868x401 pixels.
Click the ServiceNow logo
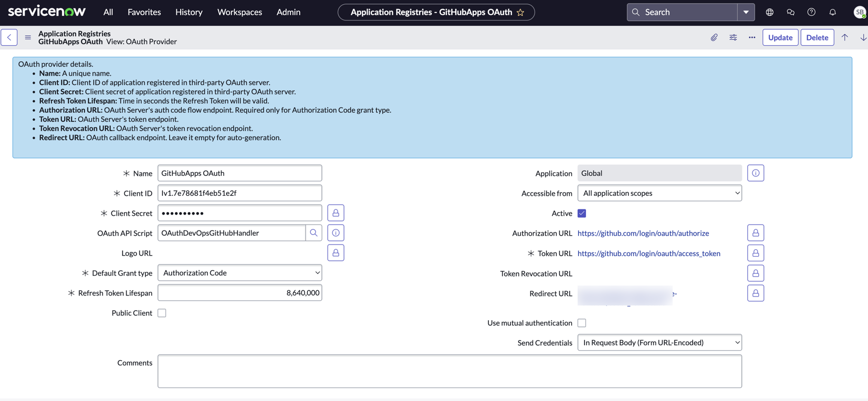pyautogui.click(x=47, y=12)
